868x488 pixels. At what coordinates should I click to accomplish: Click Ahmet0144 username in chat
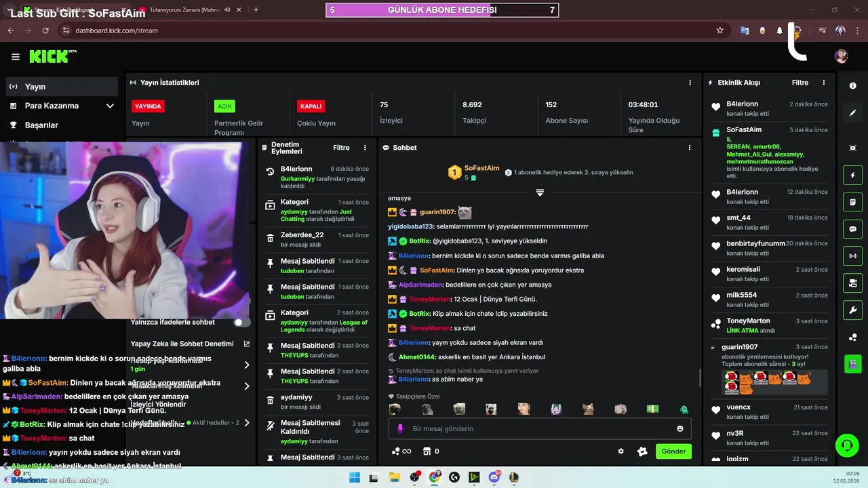[x=416, y=357]
